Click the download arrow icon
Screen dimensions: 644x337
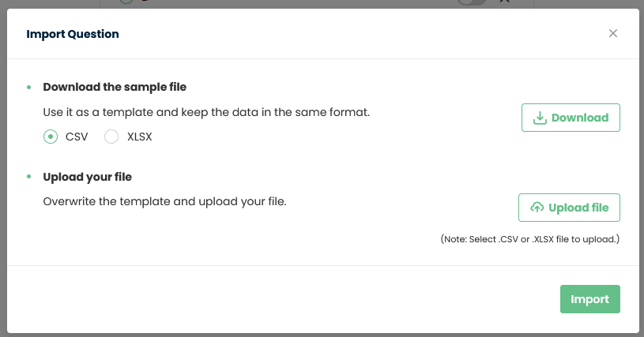point(540,118)
